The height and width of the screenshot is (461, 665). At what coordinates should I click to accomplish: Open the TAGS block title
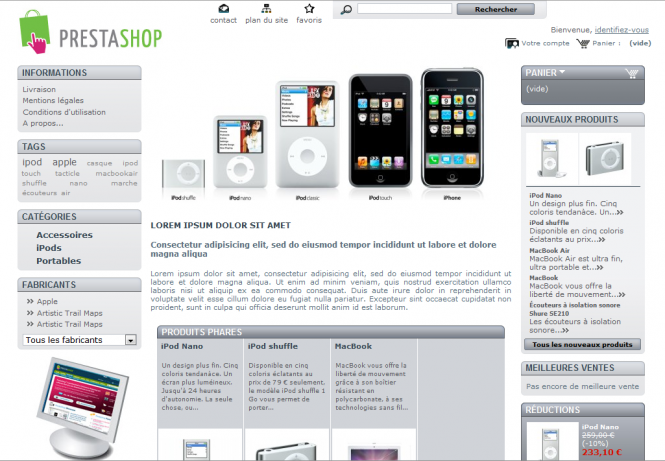[34, 147]
